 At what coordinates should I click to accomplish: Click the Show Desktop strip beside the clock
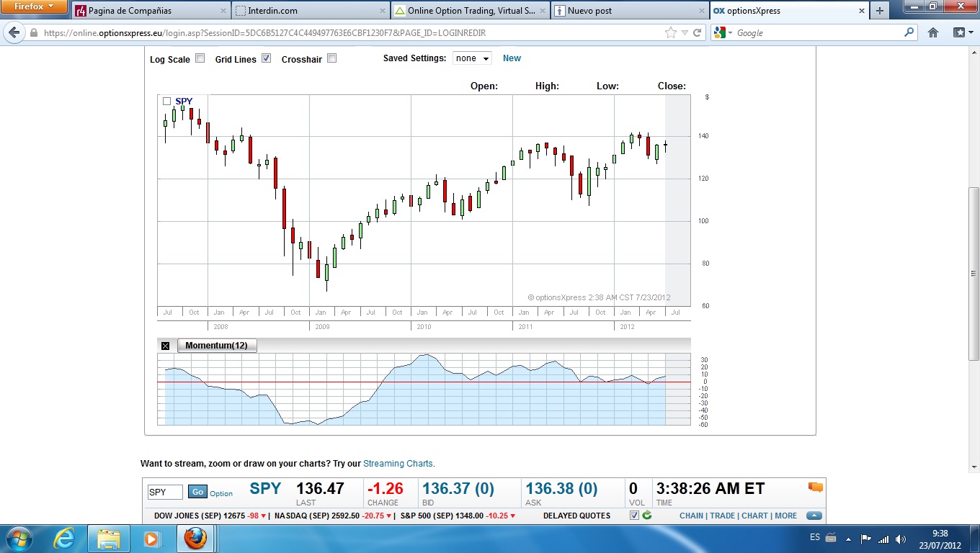(x=974, y=539)
